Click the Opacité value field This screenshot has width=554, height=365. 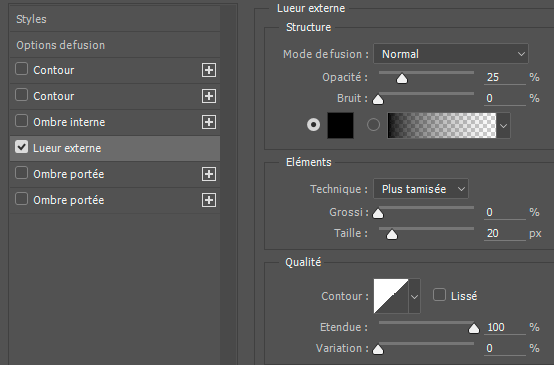(505, 77)
